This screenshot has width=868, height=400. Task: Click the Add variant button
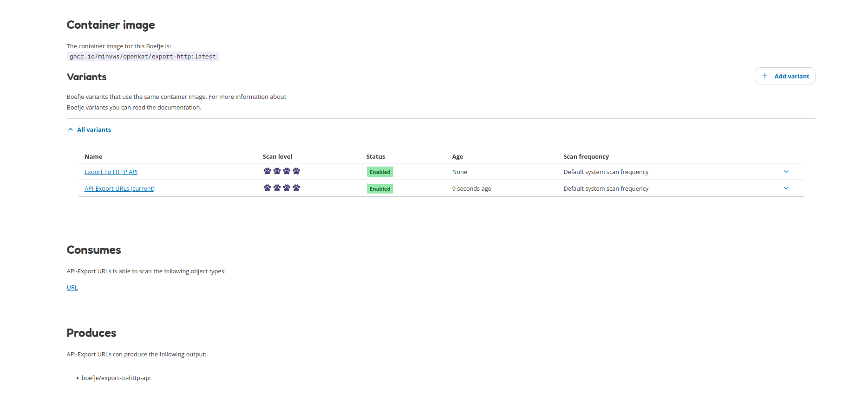click(785, 76)
